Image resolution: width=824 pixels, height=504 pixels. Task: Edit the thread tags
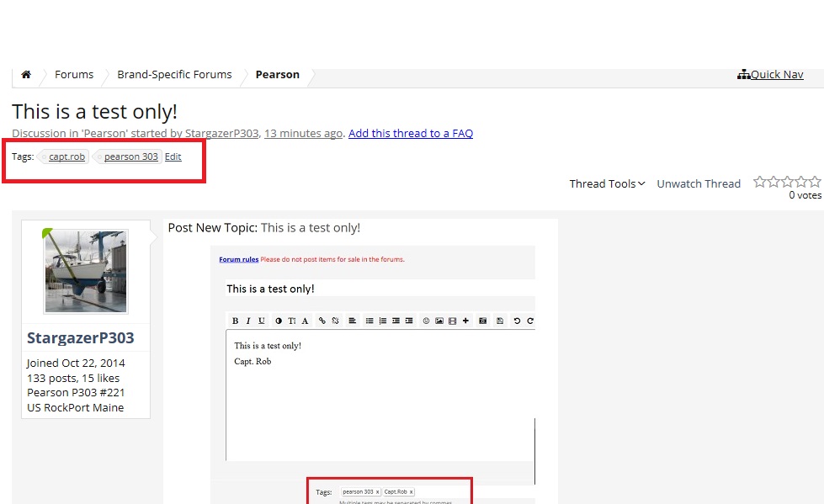173,157
